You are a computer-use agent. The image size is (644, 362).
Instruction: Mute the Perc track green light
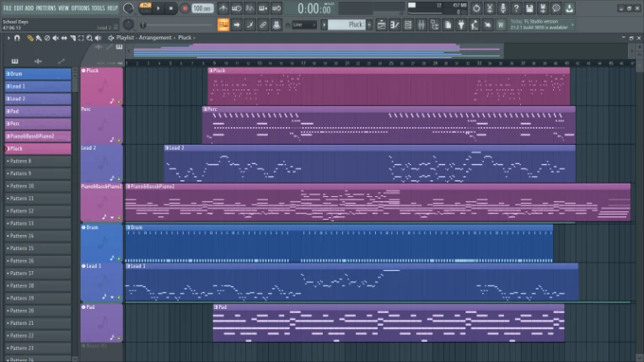tap(119, 141)
